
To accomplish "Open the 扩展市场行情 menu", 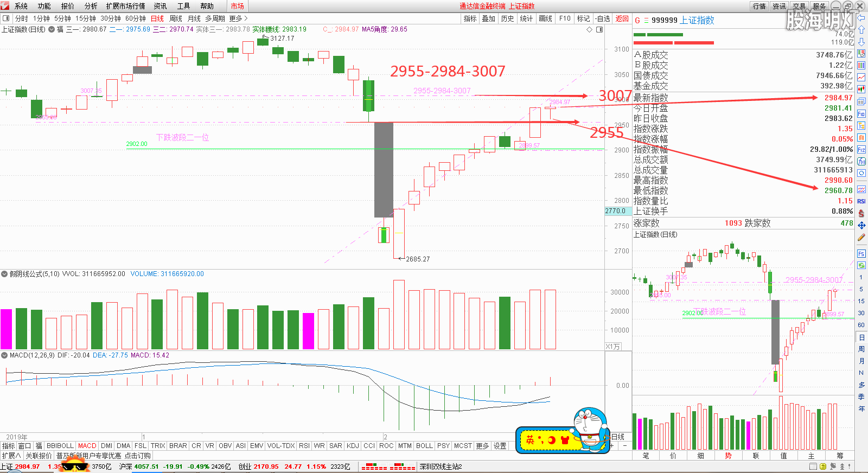I will pos(126,6).
